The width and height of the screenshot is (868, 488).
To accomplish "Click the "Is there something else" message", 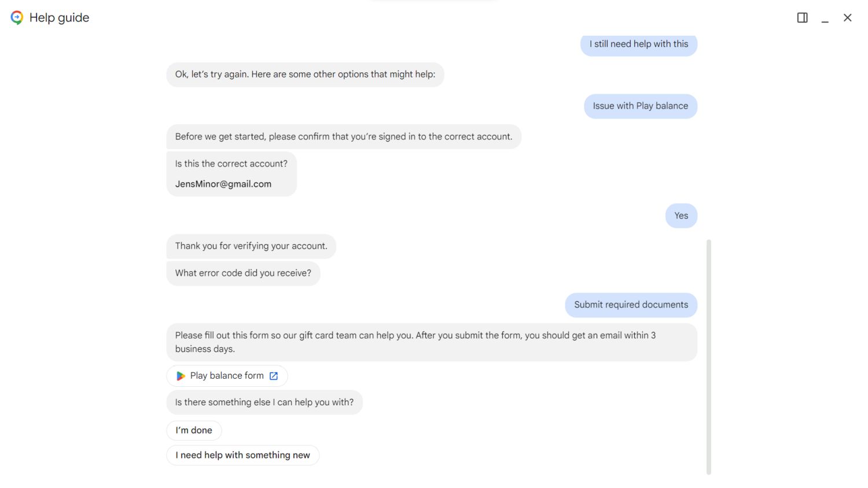I will click(x=264, y=402).
